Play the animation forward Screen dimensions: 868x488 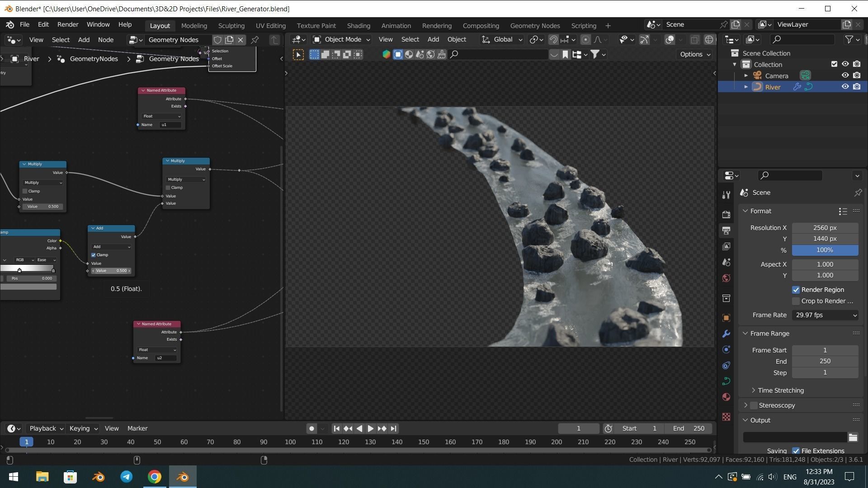pyautogui.click(x=370, y=428)
